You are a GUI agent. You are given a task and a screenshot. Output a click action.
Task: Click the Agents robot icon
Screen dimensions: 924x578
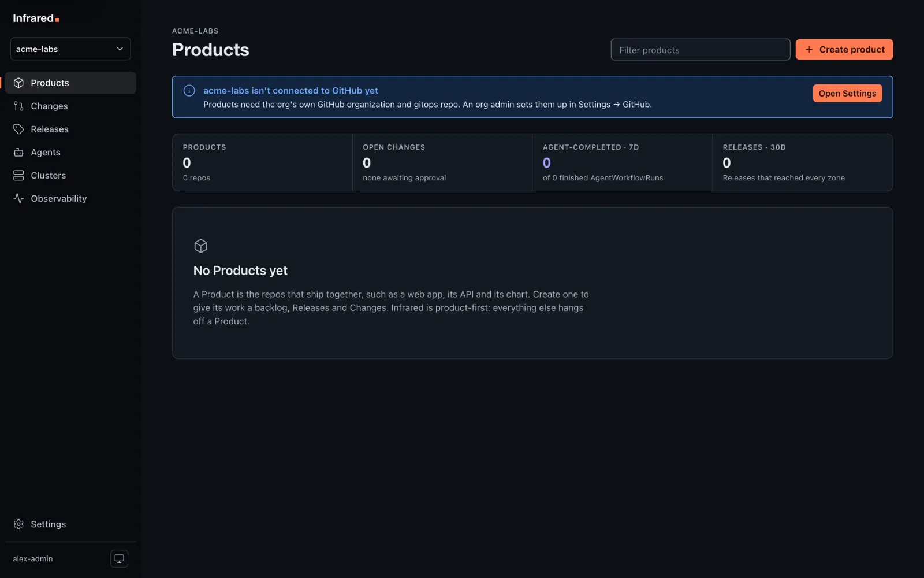click(x=18, y=152)
